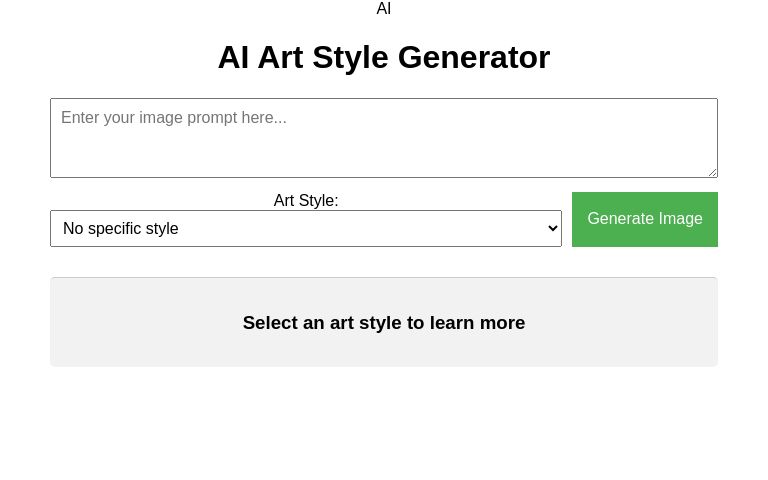Click the green button to generate image
The width and height of the screenshot is (768, 480).
(645, 219)
